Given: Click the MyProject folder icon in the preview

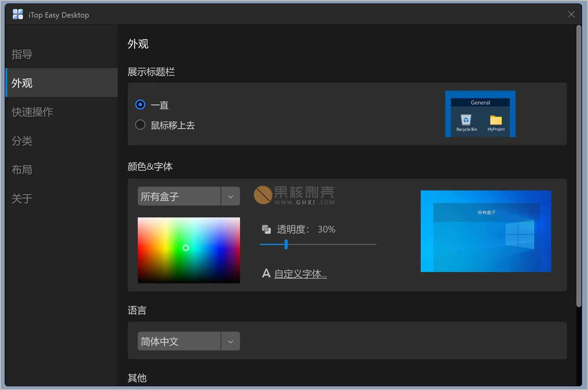Looking at the screenshot, I should (496, 121).
